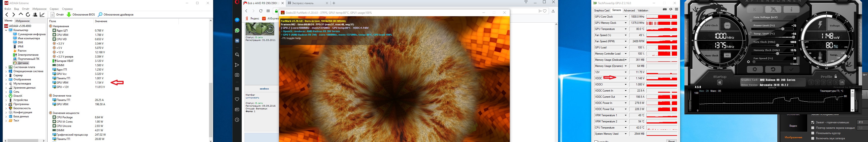
Task: Open VK in Opera sidebar
Action: 237,41
